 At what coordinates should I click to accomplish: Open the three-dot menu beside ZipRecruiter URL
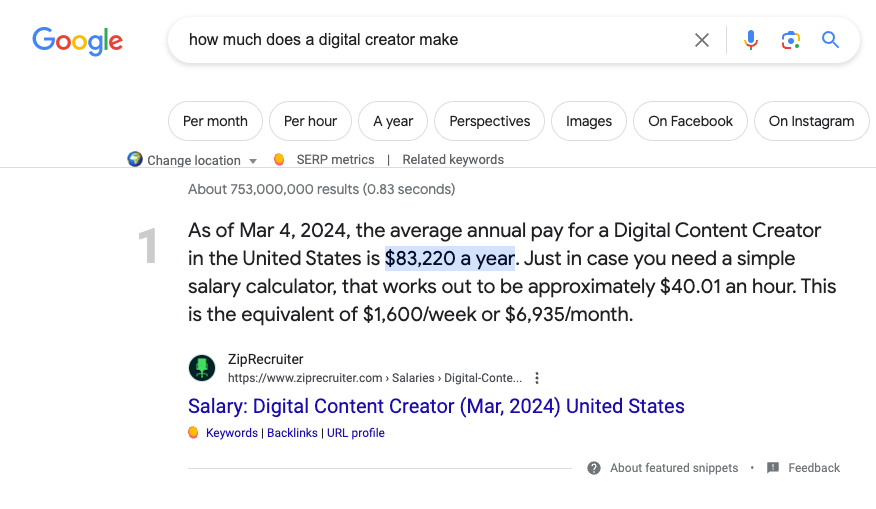(537, 378)
